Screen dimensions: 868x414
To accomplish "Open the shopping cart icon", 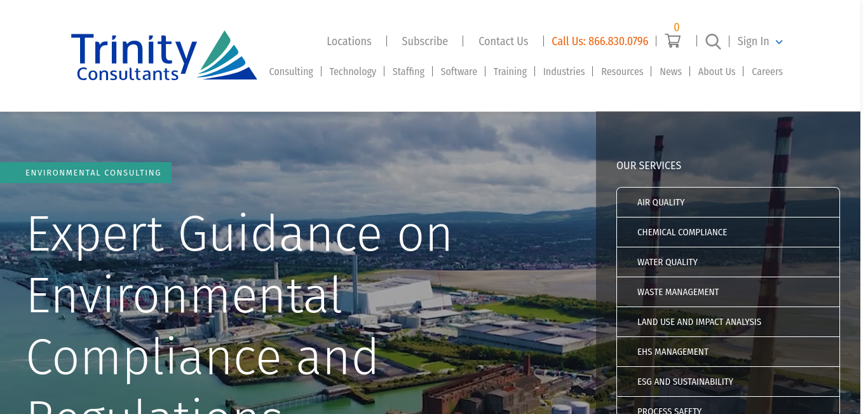I will click(672, 41).
